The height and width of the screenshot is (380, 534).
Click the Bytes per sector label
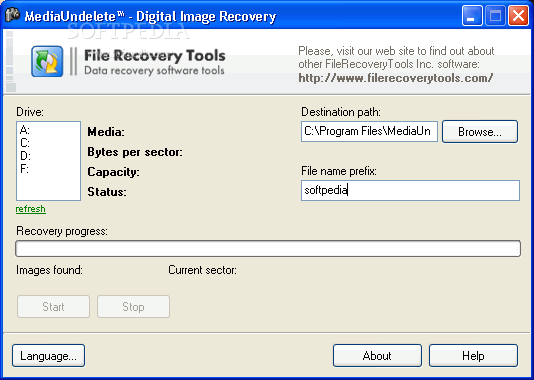[x=135, y=152]
